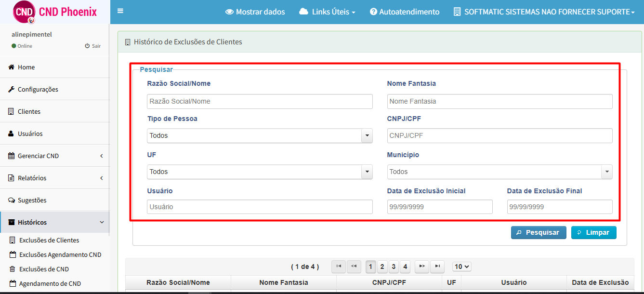Open Clientes in the sidebar

[x=55, y=111]
